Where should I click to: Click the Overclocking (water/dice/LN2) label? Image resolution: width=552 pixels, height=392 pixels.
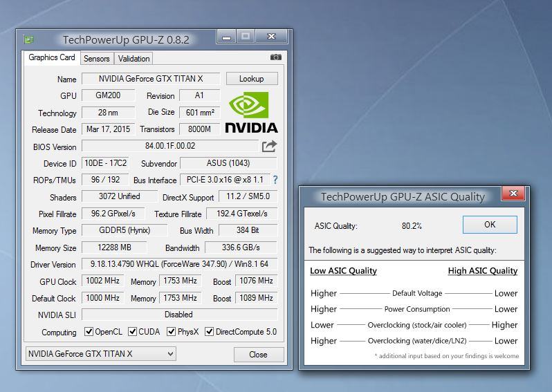417,341
